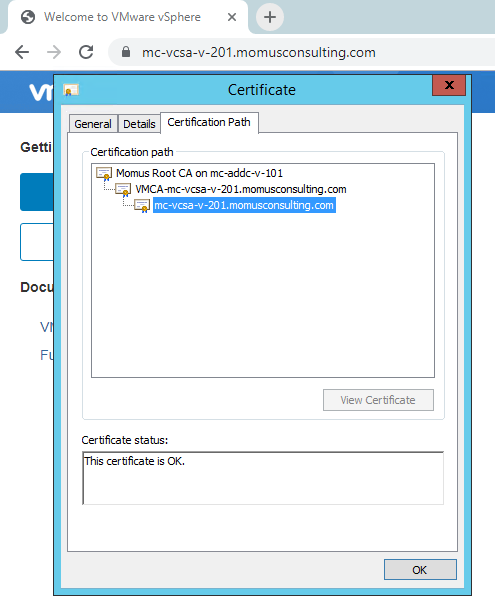Click the VMCA certificate icon in tree

click(x=123, y=190)
